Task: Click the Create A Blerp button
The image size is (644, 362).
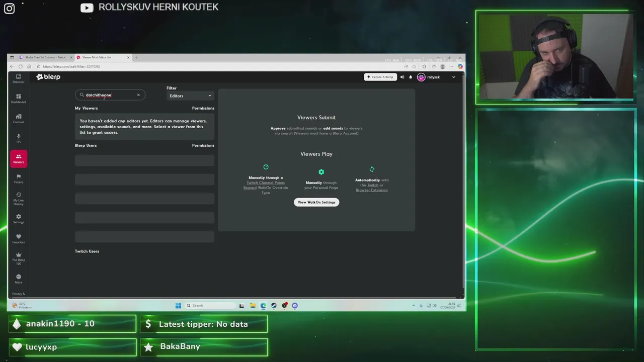Action: 380,77
